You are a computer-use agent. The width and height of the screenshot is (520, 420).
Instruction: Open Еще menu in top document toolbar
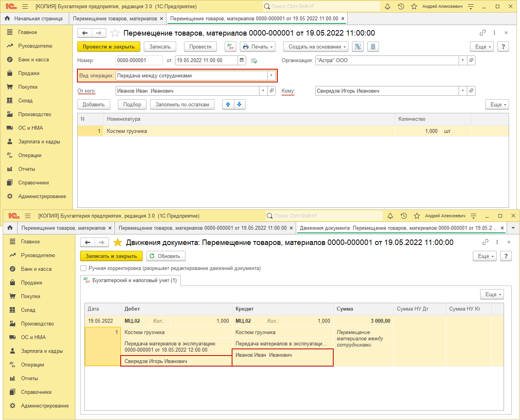[x=482, y=46]
